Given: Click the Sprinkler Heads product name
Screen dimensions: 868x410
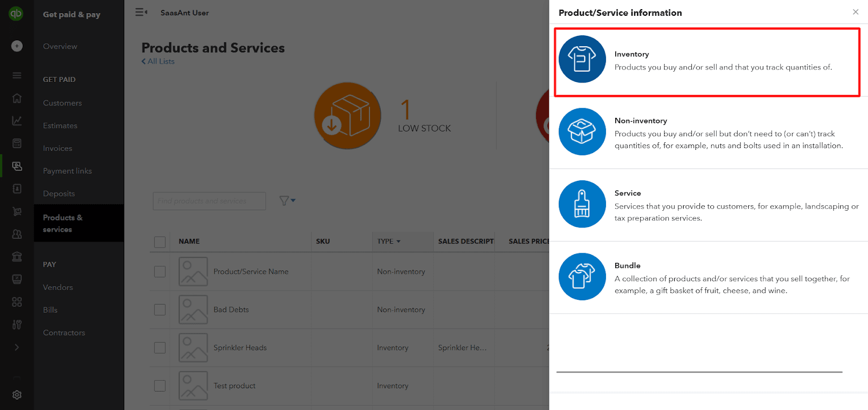Looking at the screenshot, I should tap(240, 348).
